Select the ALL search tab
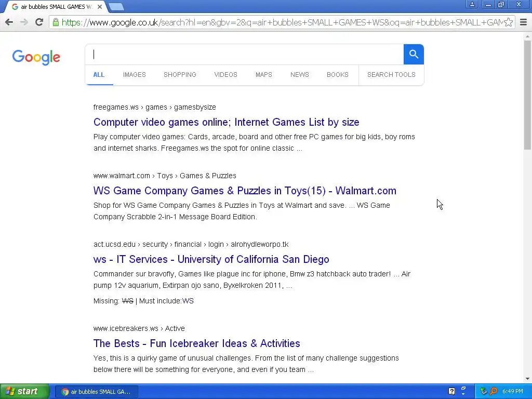Screen dimensions: 532x399 point(99,75)
